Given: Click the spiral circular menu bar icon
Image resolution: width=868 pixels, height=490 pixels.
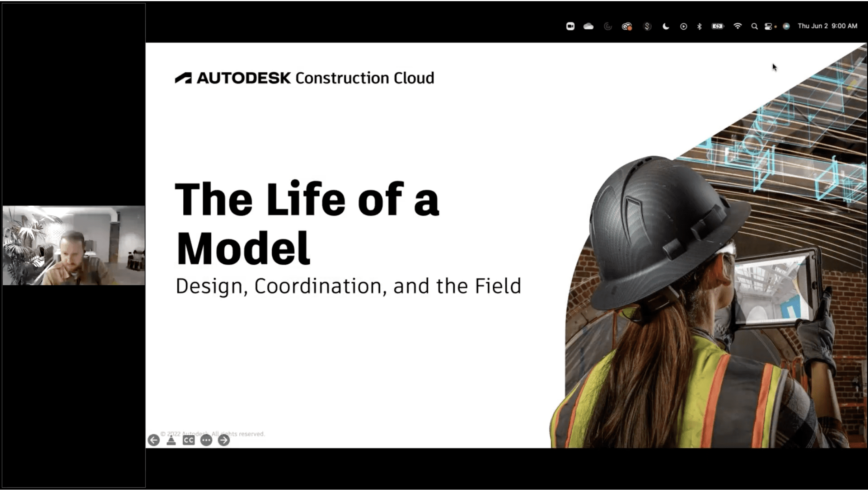Looking at the screenshot, I should [608, 26].
